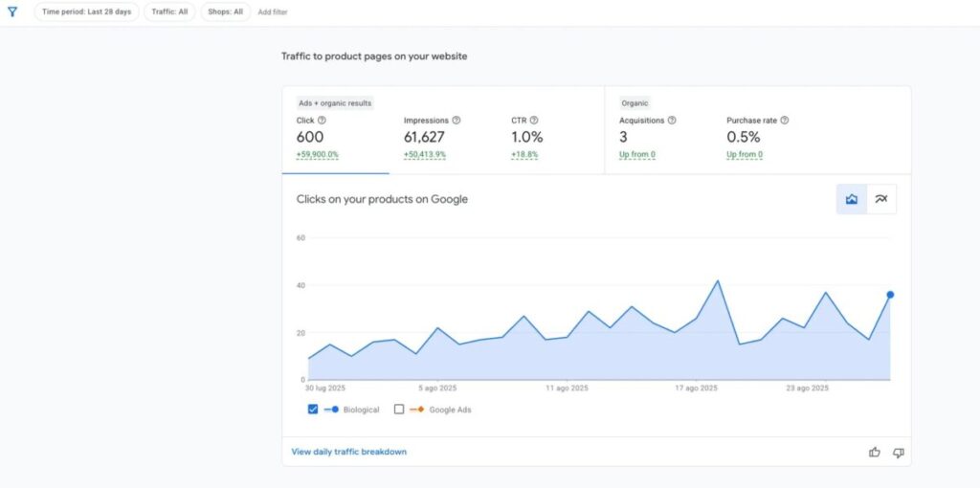Open help icon next to Impressions
Image resolution: width=980 pixels, height=488 pixels.
[x=457, y=121]
